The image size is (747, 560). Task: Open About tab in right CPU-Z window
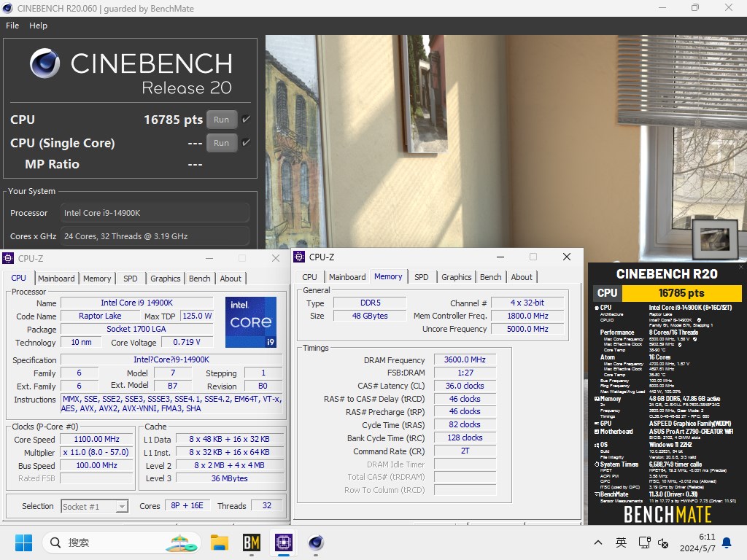click(x=522, y=277)
